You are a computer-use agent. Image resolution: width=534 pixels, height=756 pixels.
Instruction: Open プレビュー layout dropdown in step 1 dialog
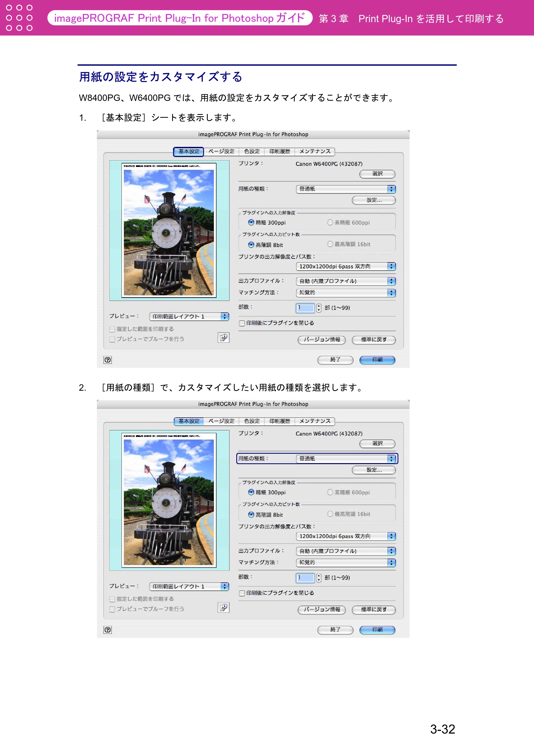click(x=189, y=316)
